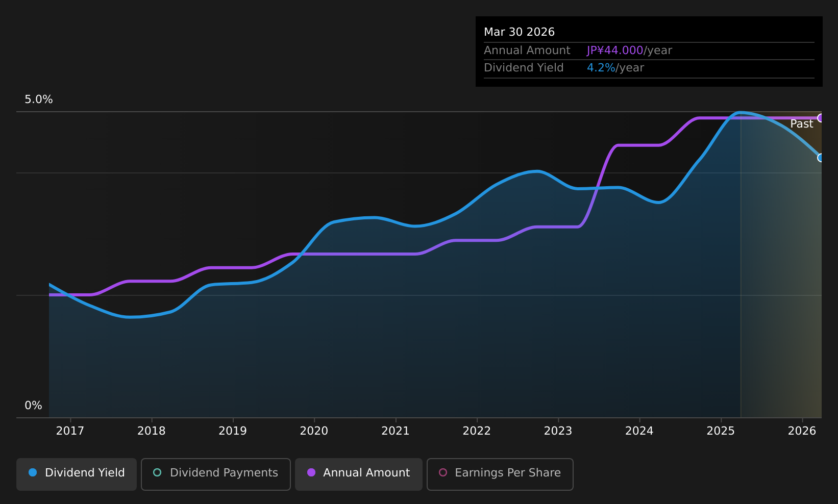Click the 'Mar 30 2026' tooltip date
The image size is (838, 504).
coord(519,32)
